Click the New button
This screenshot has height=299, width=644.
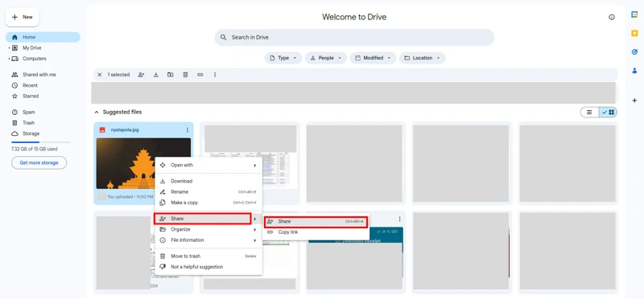tap(23, 17)
